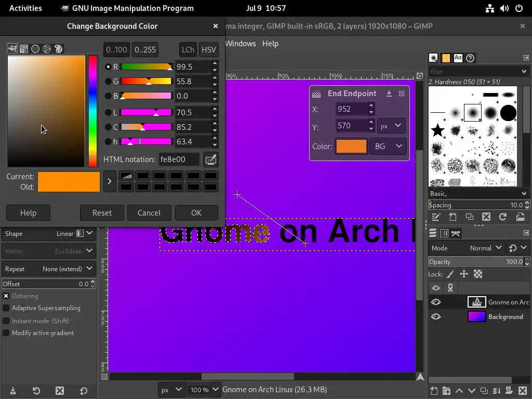Open the End Endpoint color type BG dropdown

388,146
